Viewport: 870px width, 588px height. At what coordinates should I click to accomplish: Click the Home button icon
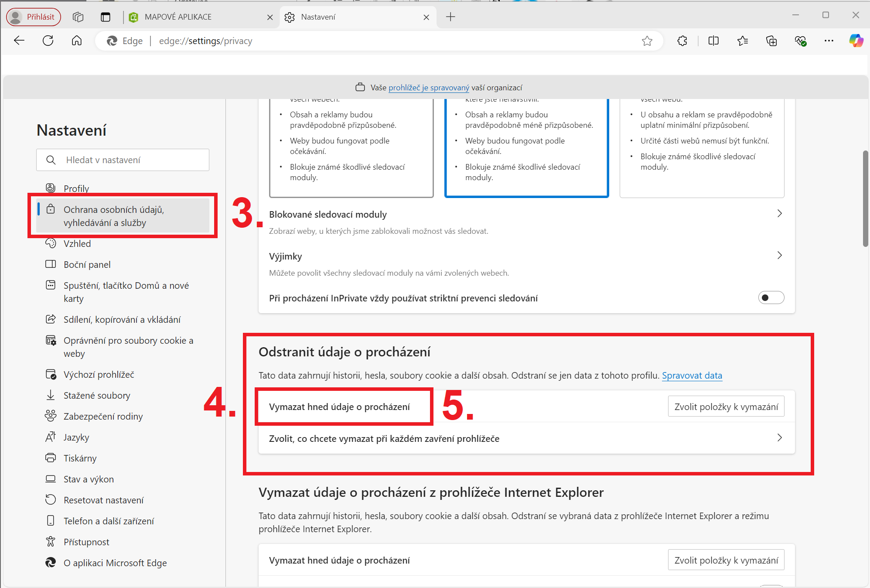77,41
